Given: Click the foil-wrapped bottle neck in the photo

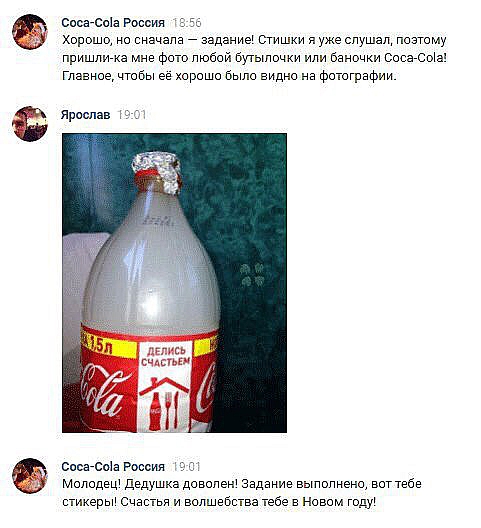Looking at the screenshot, I should (x=157, y=172).
